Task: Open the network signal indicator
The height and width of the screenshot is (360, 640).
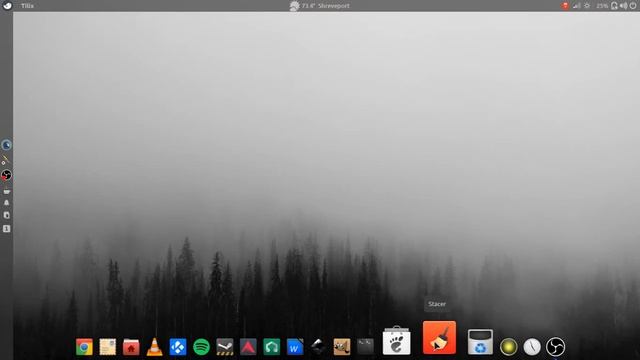Action: coord(576,6)
